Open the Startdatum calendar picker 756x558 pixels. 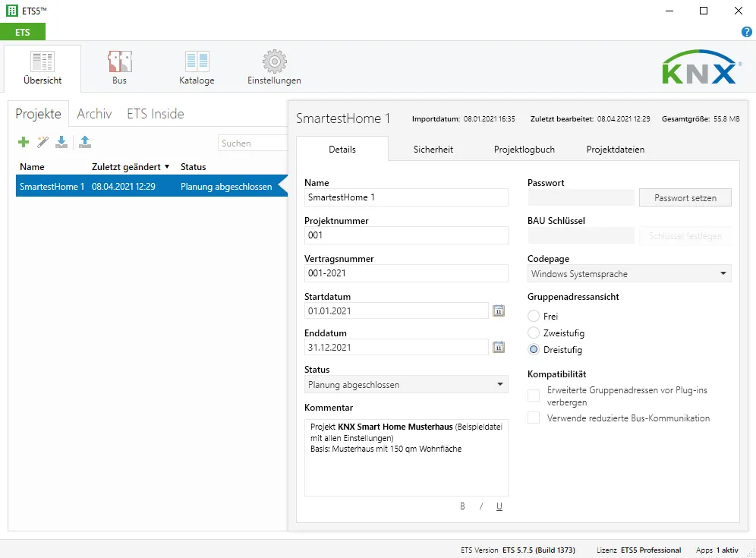(499, 311)
